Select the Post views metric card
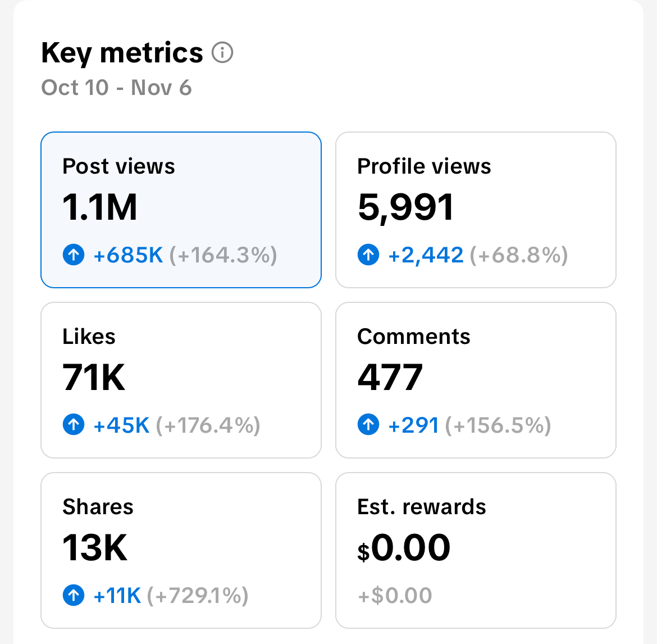Screen dimensions: 657x644 [x=180, y=209]
